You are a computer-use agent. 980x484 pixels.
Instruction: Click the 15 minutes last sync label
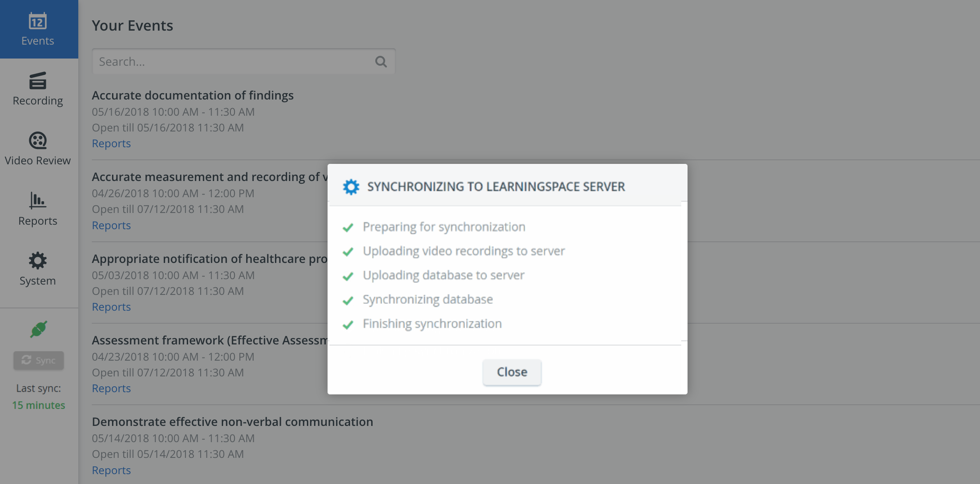[x=39, y=405]
